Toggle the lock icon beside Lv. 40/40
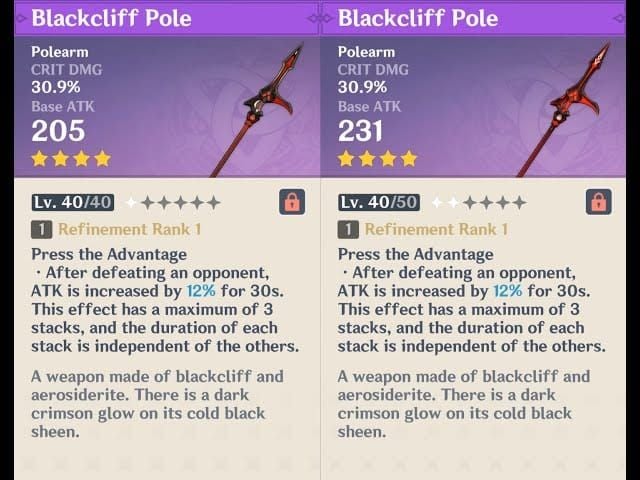The height and width of the screenshot is (480, 640). pyautogui.click(x=292, y=201)
